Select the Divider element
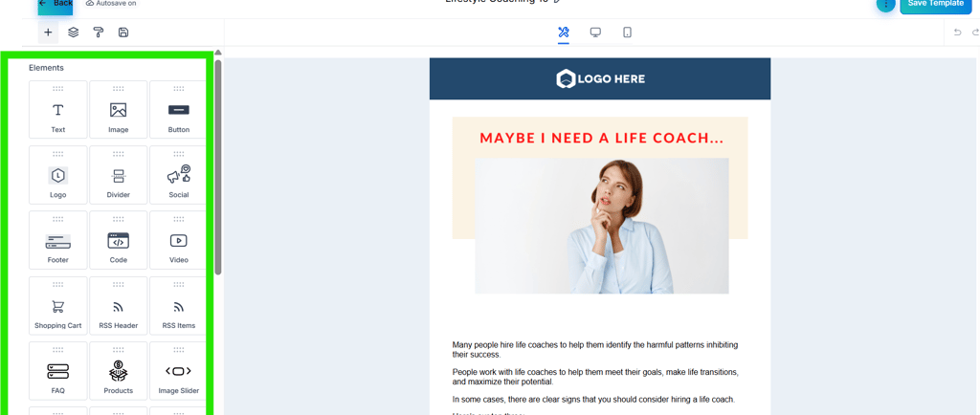 pyautogui.click(x=118, y=175)
